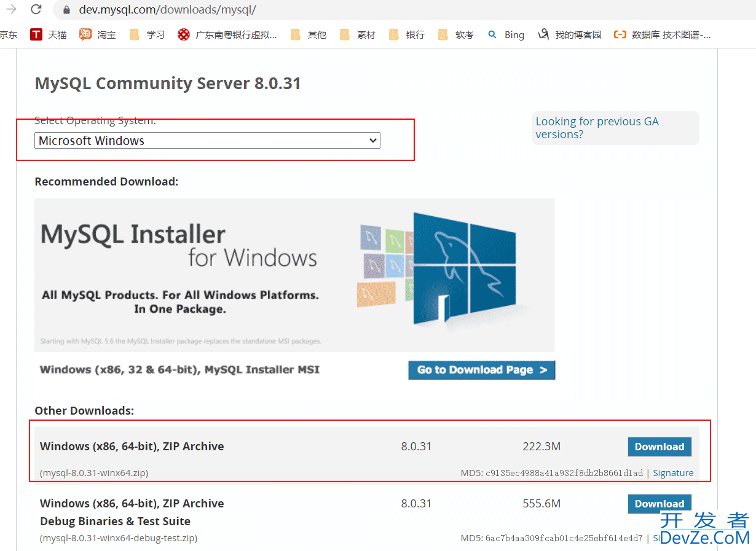Open the 学习 bookmark folder
Image resolution: width=756 pixels, height=551 pixels.
(x=147, y=34)
